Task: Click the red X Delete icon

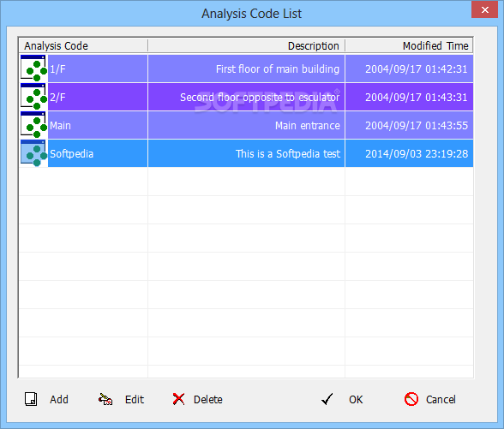Action: tap(178, 399)
